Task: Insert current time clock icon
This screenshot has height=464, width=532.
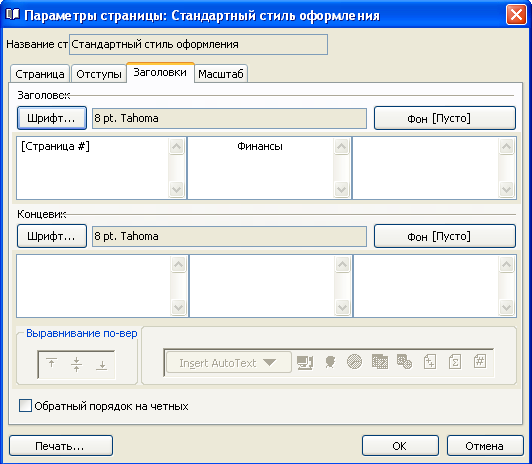Action: click(x=355, y=362)
